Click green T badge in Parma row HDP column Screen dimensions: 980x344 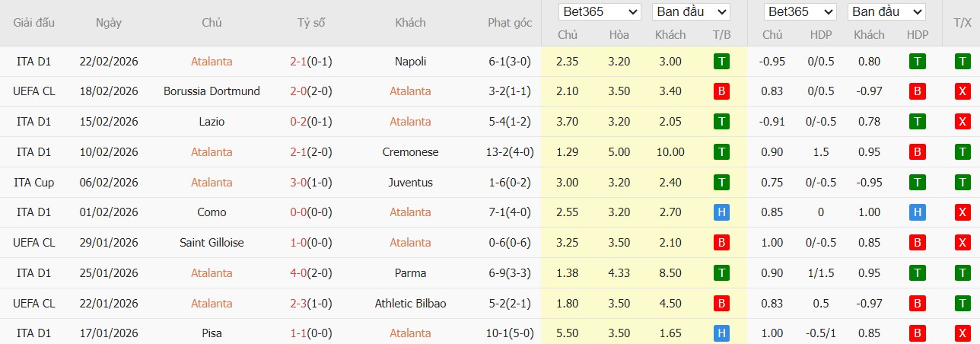918,272
